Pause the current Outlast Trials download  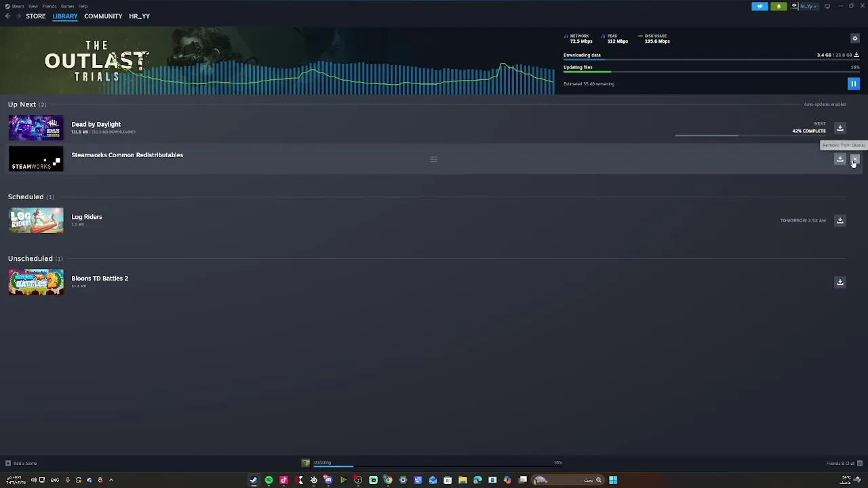pos(854,83)
